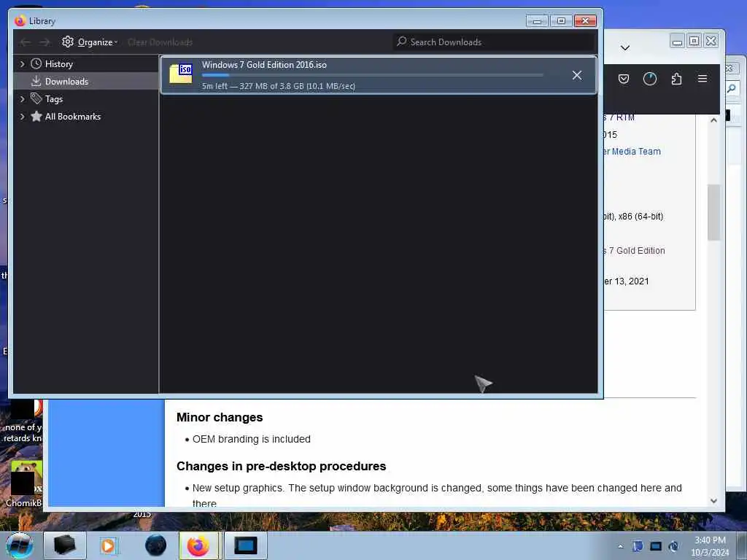Open the desktop icon labeled 'none of y'
The height and width of the screenshot is (560, 747).
coord(24,422)
